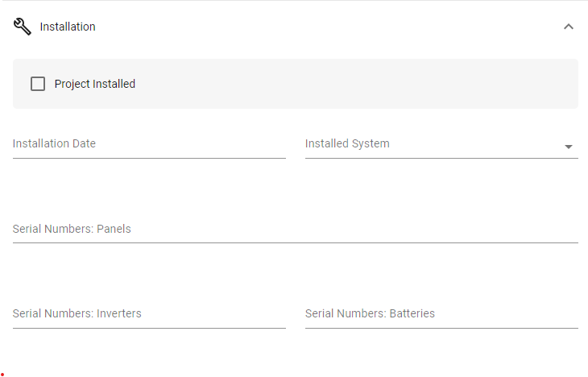Image resolution: width=588 pixels, height=377 pixels.
Task: Focus the Installation Date input field
Action: coord(149,144)
